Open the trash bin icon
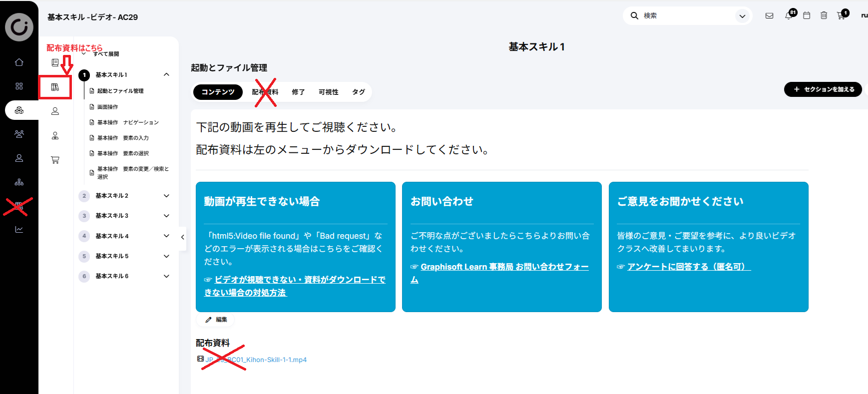The width and height of the screenshot is (868, 394). click(x=824, y=16)
